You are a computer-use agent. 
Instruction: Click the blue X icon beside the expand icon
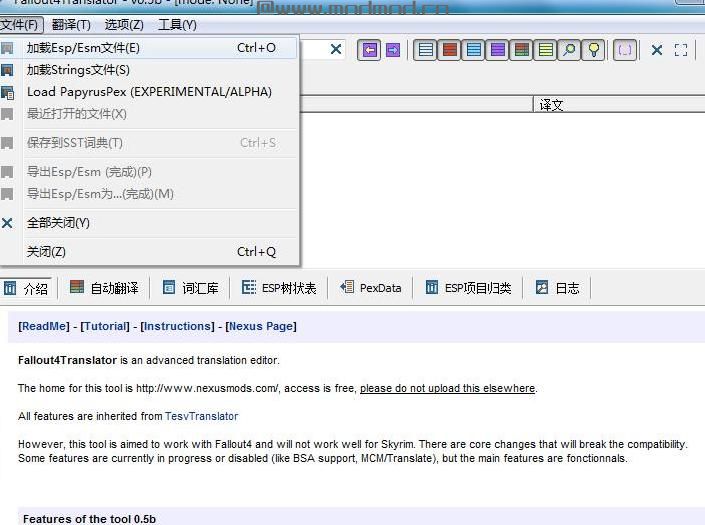coord(657,50)
